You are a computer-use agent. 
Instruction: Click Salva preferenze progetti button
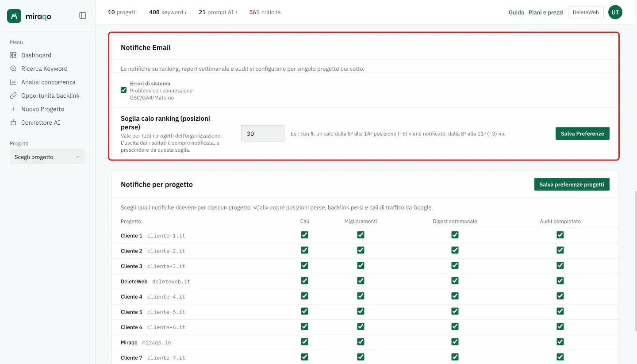pos(572,184)
